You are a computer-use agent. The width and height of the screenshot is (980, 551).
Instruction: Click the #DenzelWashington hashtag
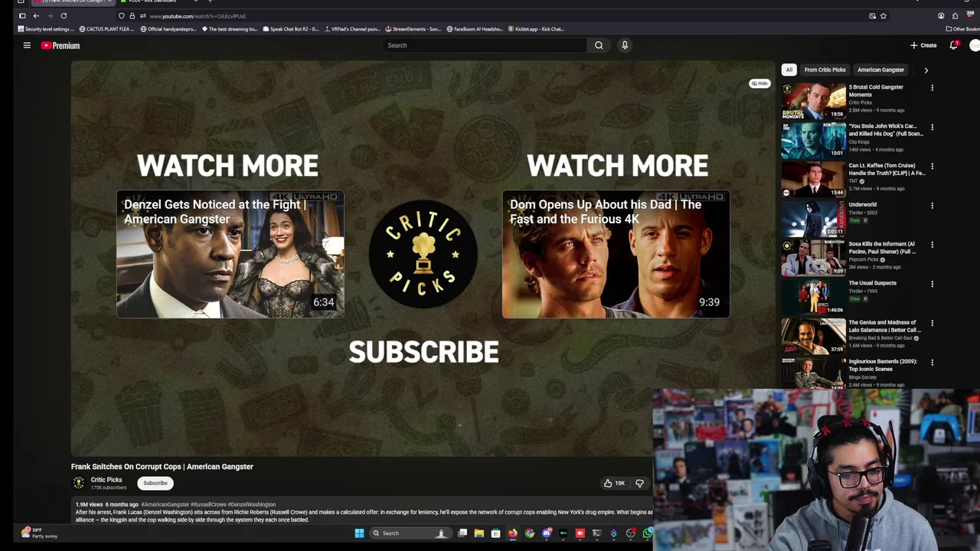click(x=251, y=505)
